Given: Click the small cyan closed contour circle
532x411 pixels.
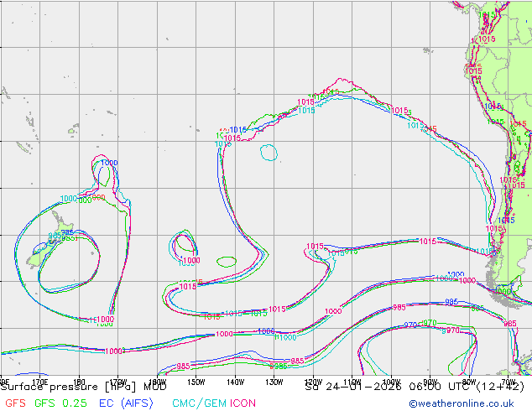Looking at the screenshot, I should coord(269,153).
